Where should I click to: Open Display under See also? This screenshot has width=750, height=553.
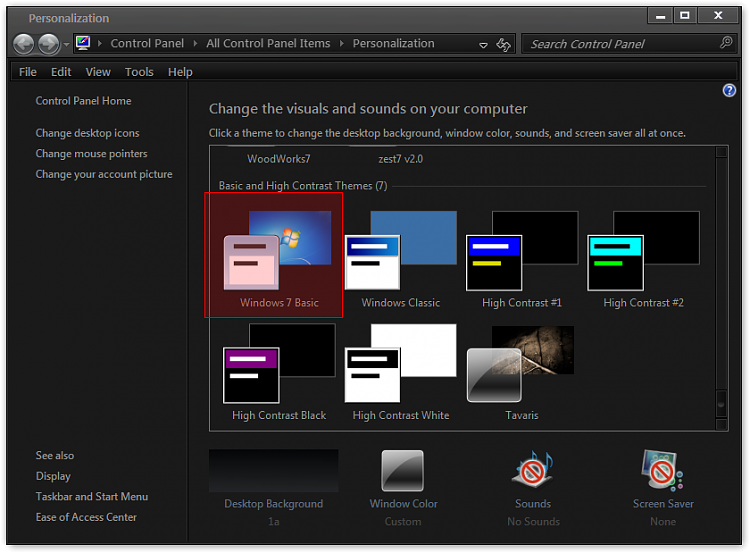coord(53,476)
